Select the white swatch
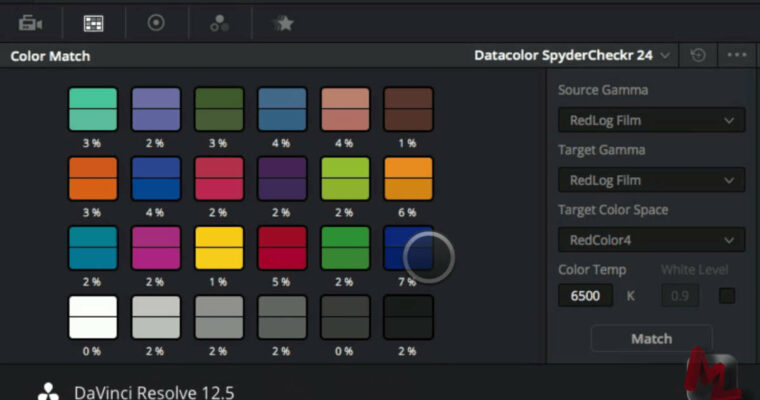The image size is (760, 400). coord(93,317)
